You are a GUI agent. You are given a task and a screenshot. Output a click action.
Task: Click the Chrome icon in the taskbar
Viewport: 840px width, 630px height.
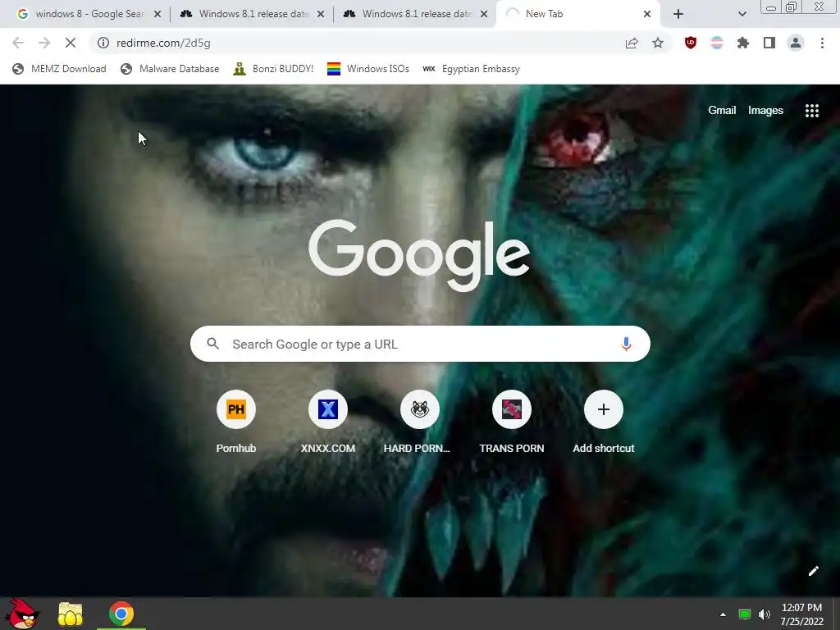click(121, 614)
